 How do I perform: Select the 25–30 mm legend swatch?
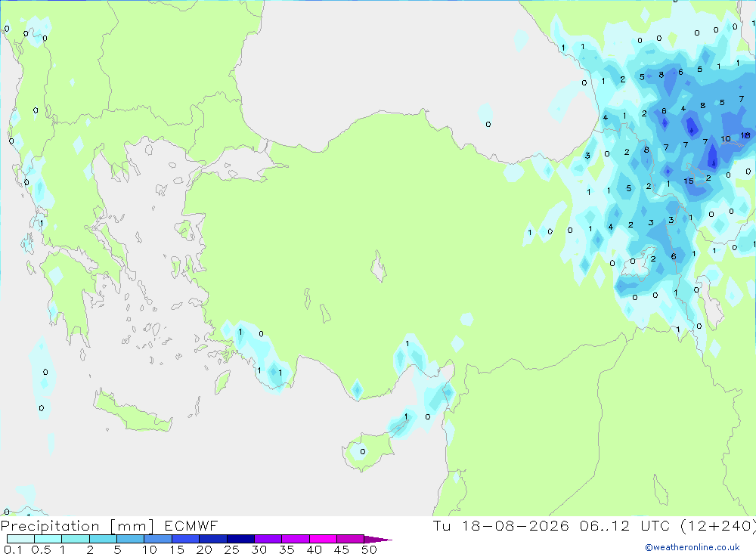pos(240,539)
